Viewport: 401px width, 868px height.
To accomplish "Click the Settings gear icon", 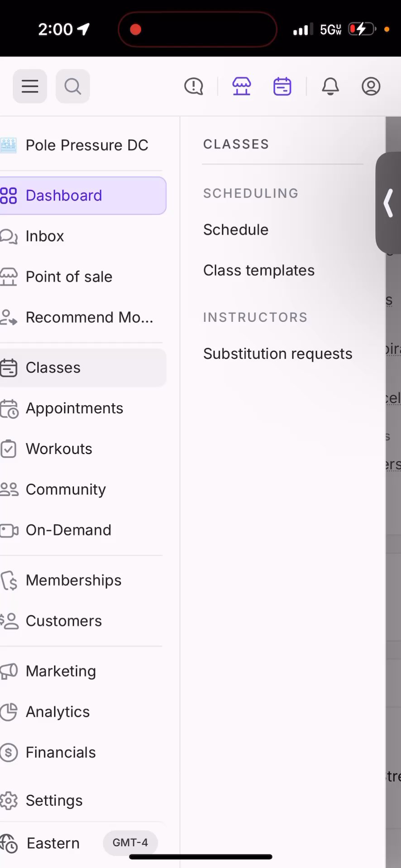I will click(x=9, y=801).
